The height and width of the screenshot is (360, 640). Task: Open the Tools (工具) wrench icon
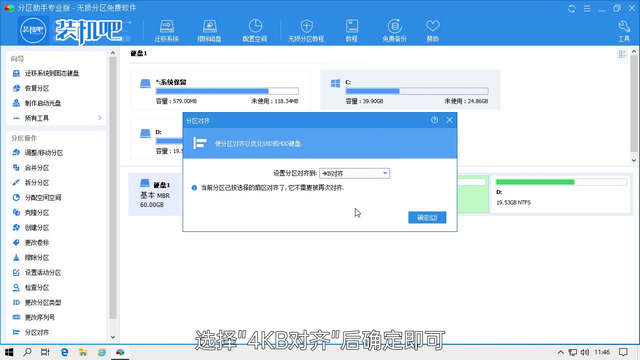(624, 31)
